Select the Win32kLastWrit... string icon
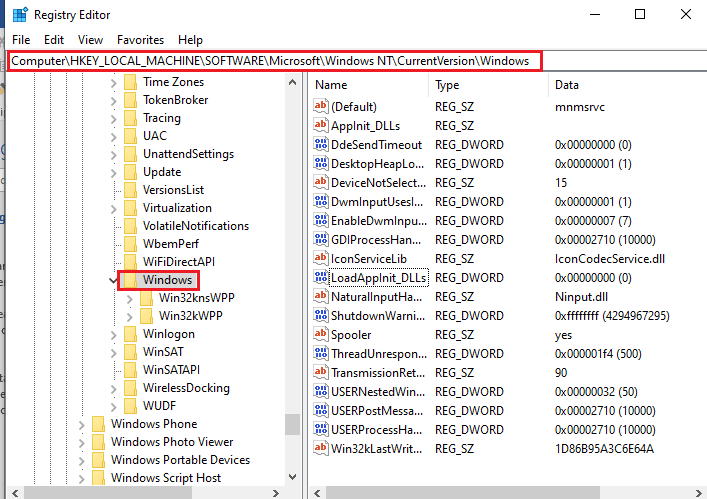 321,449
